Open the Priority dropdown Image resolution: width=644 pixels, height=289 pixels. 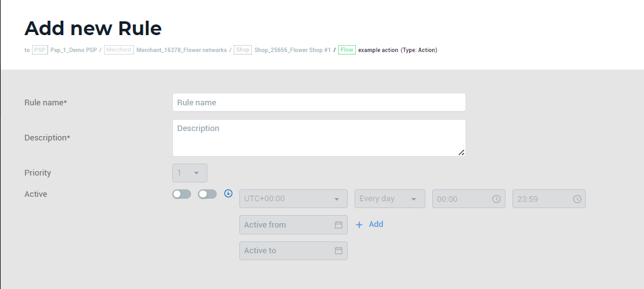coord(189,173)
